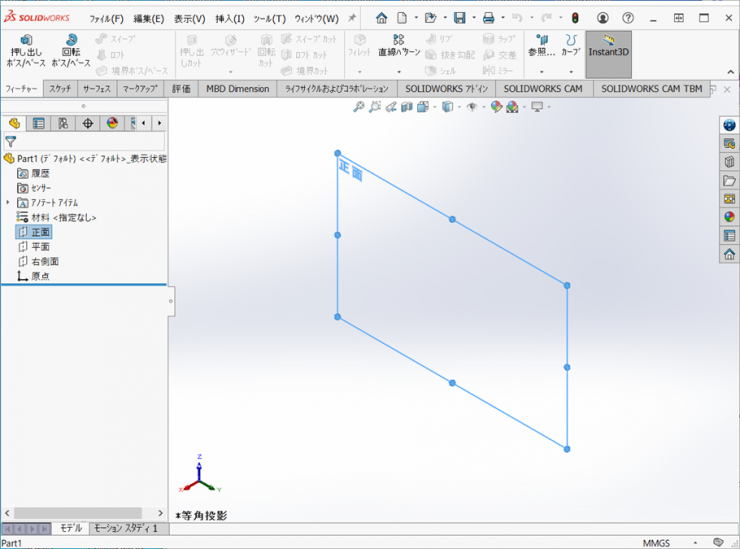Open the Edit Appearance icon in view toolbar

point(496,107)
